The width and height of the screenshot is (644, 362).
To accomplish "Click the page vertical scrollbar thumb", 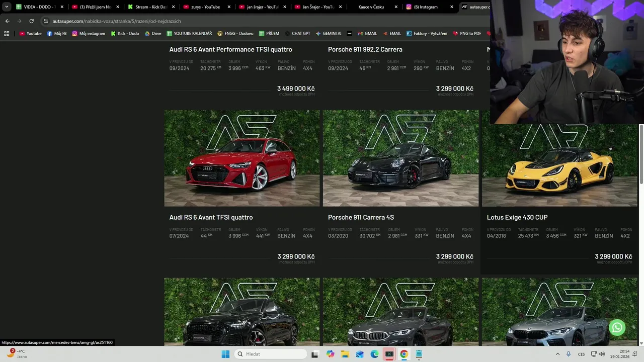I will point(641,153).
